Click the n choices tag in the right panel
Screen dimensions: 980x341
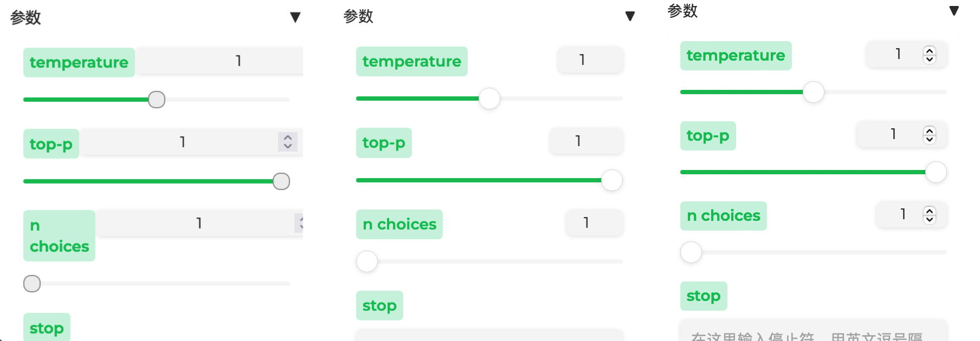[x=723, y=215]
